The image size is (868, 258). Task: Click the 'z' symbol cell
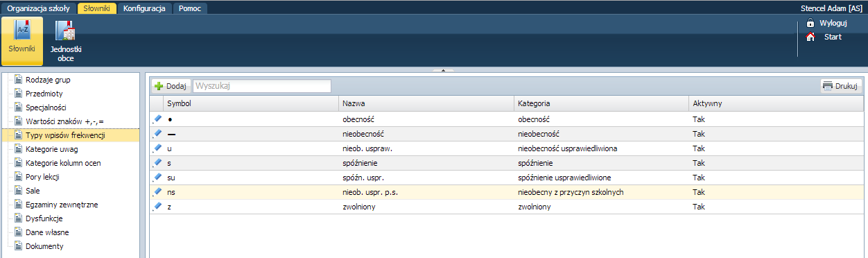tap(251, 207)
